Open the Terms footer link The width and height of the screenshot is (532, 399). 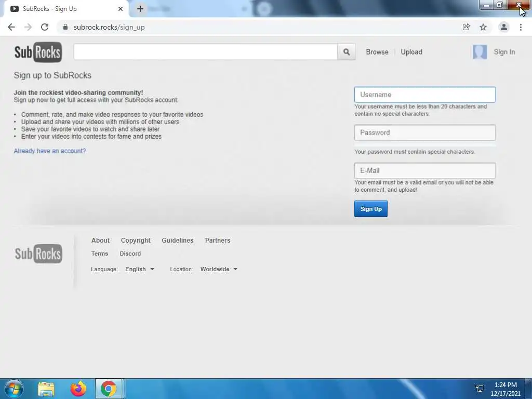99,254
